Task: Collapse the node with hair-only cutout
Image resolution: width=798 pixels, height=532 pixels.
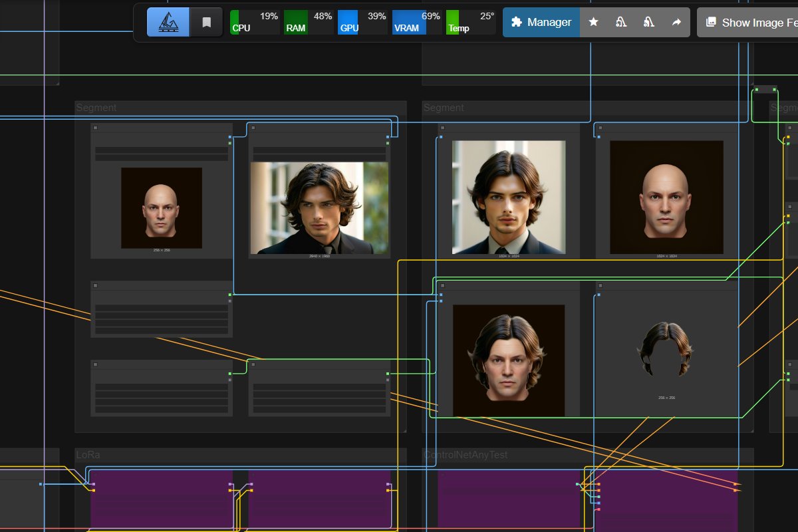Action: 600,285
